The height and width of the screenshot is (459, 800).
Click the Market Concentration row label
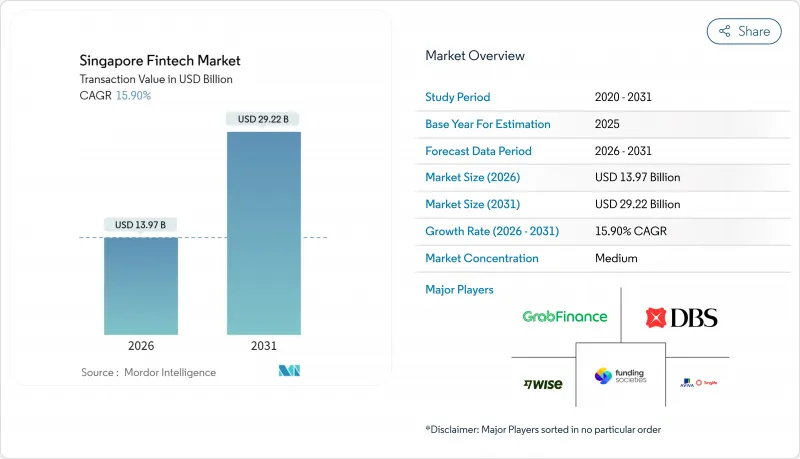[482, 258]
